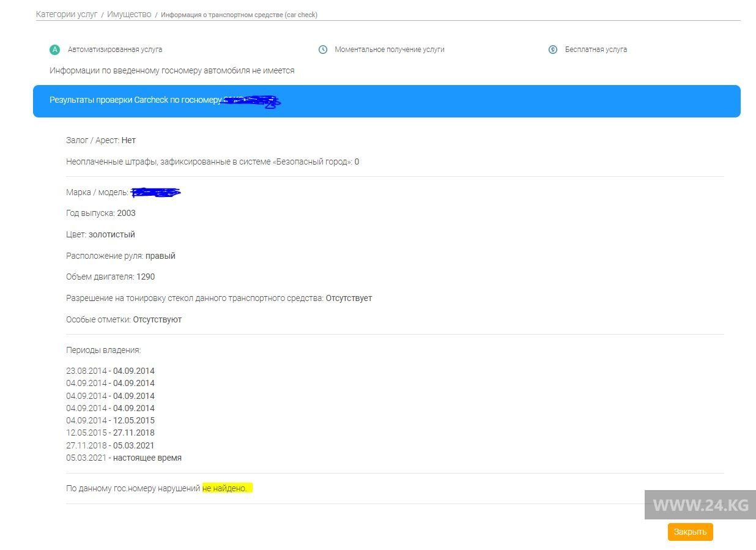Viewport: 756px width, 550px height.
Task: Click the green Automated service icon
Action: coord(55,50)
